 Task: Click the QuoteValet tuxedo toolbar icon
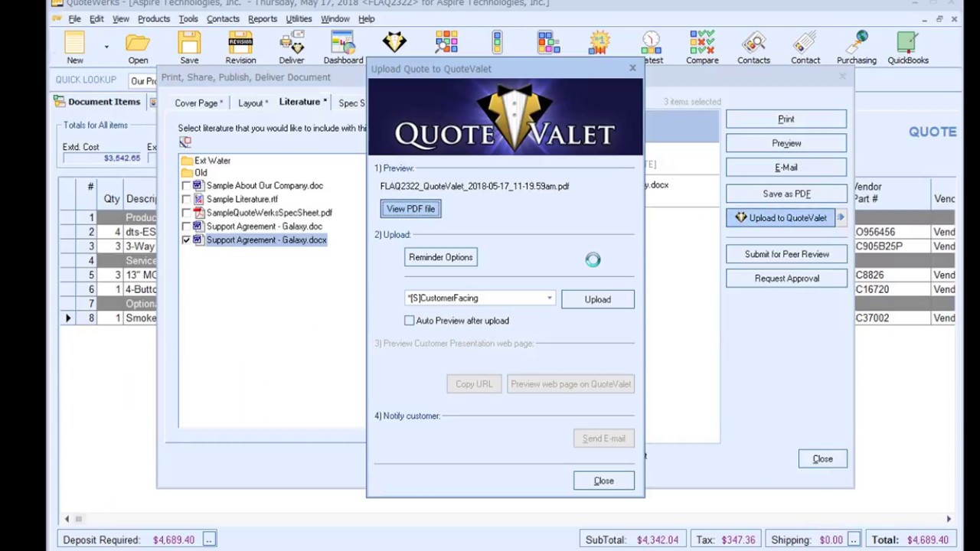(394, 42)
